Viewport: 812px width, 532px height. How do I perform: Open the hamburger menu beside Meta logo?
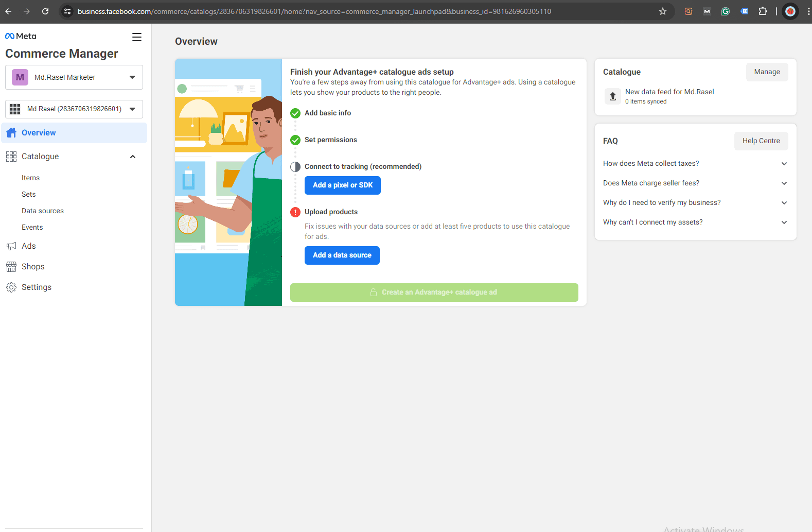coord(137,37)
